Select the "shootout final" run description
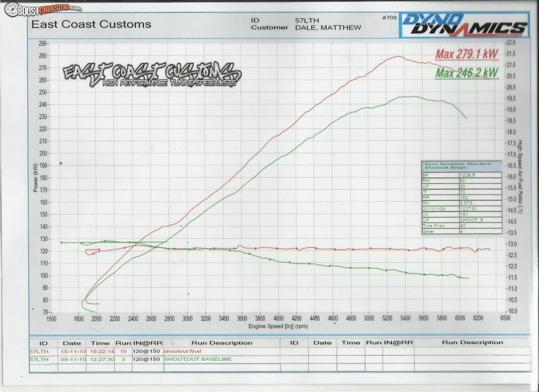The width and height of the screenshot is (539, 392). [x=182, y=351]
